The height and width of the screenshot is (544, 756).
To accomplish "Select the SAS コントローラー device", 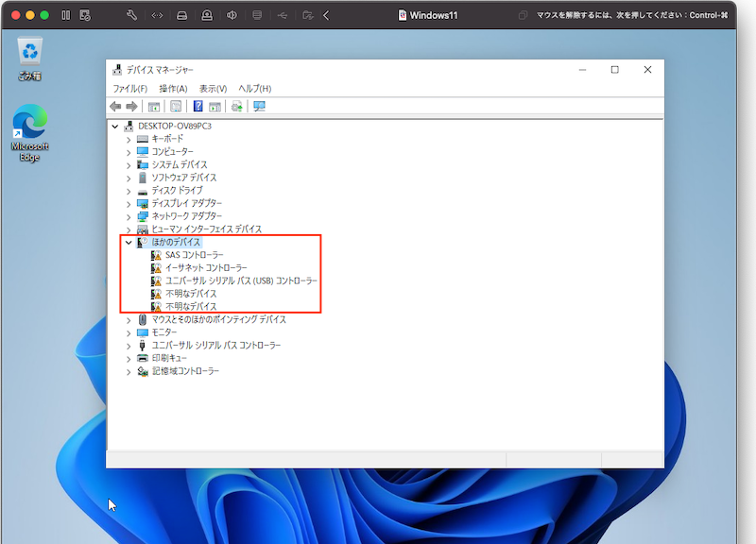I will tap(195, 255).
